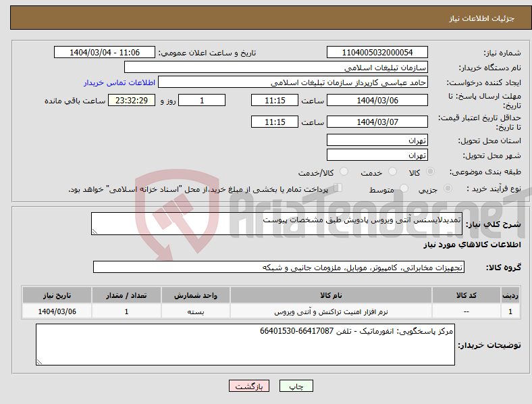Click the تعداد / مقدار column header
The height and width of the screenshot is (404, 532).
[126, 295]
